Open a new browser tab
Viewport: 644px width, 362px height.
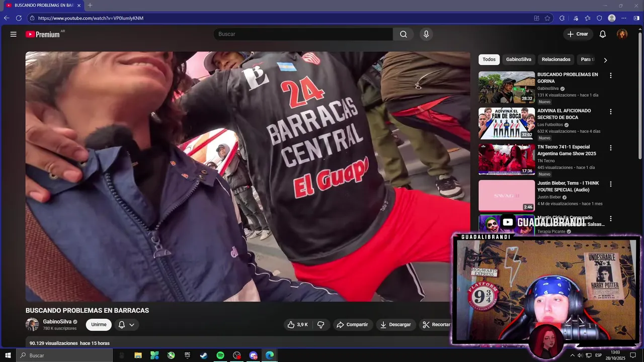coord(90,6)
